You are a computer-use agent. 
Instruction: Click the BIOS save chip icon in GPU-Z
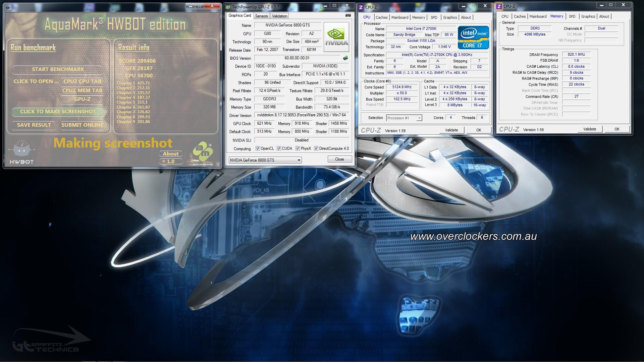click(x=345, y=58)
